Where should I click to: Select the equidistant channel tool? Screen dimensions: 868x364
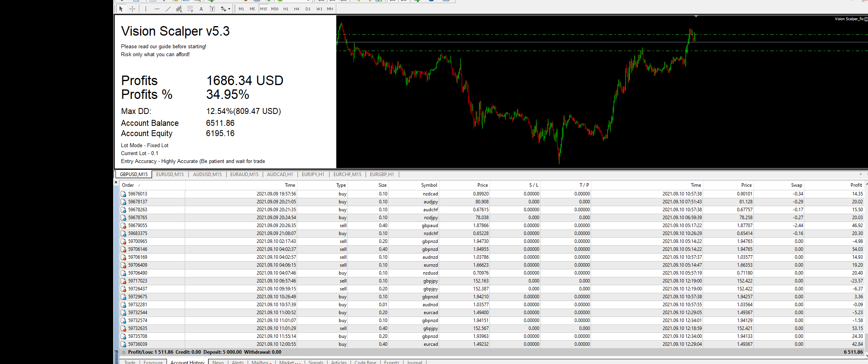coord(179,9)
